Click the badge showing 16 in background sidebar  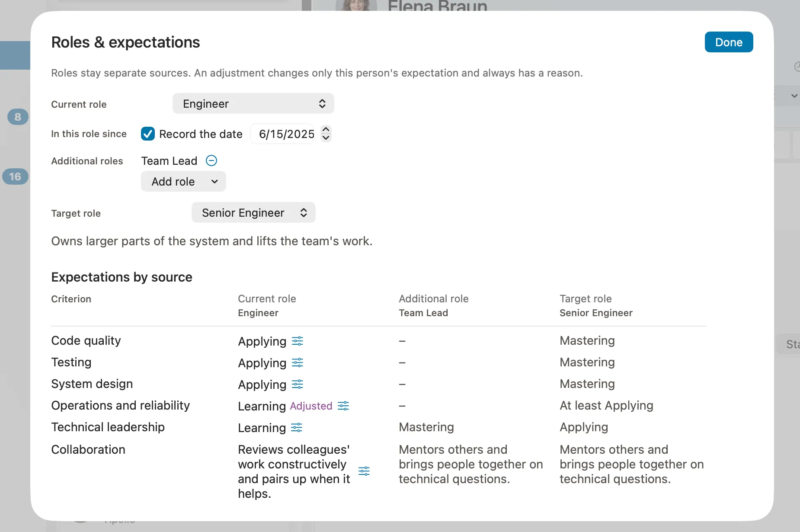click(15, 176)
